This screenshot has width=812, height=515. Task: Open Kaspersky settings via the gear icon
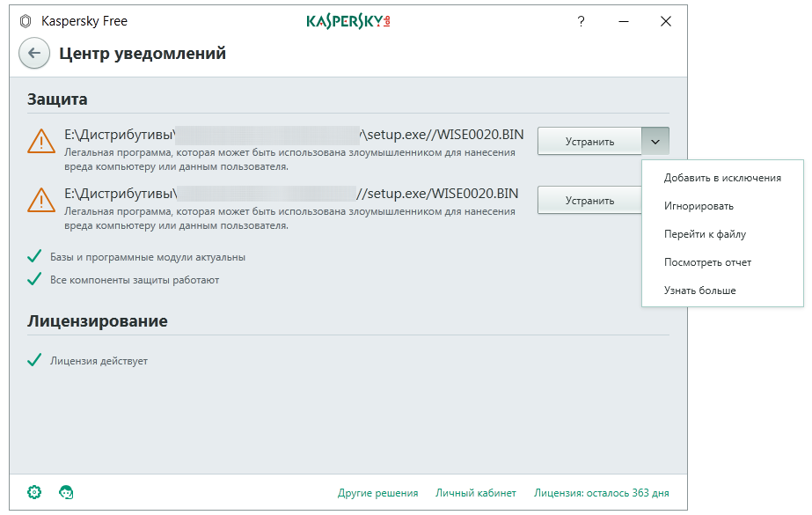click(34, 494)
